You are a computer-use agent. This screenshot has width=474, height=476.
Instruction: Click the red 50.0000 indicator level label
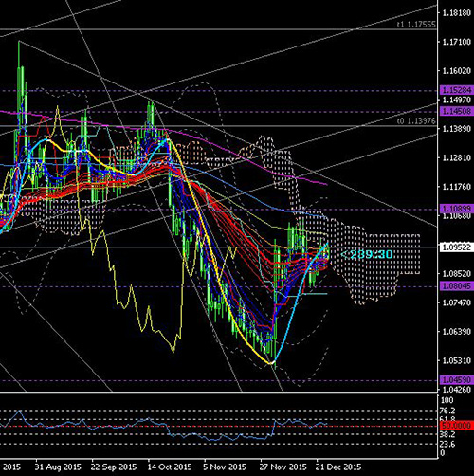[457, 426]
